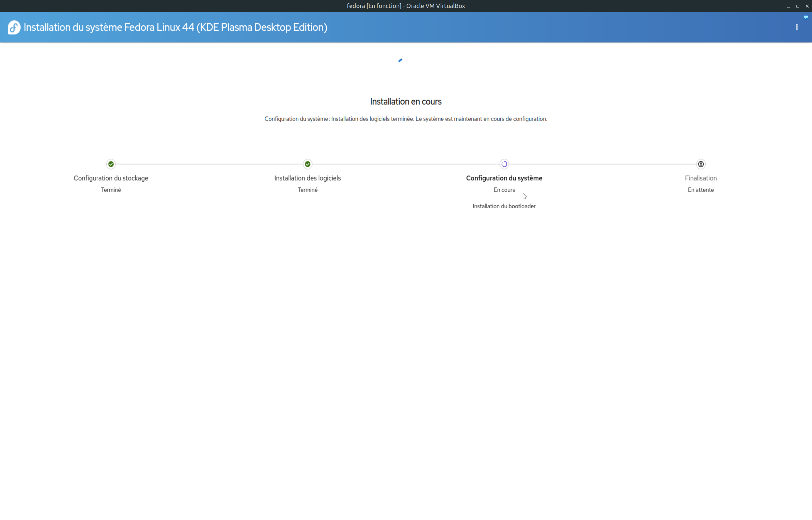Close the VirtualBox window
Image resolution: width=812 pixels, height=520 pixels.
tap(807, 6)
